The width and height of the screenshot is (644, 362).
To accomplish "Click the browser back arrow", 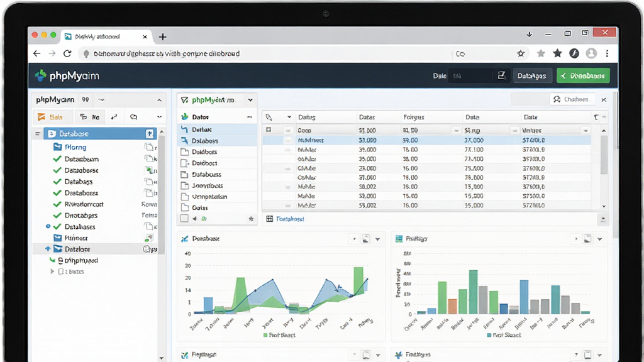I will (37, 53).
